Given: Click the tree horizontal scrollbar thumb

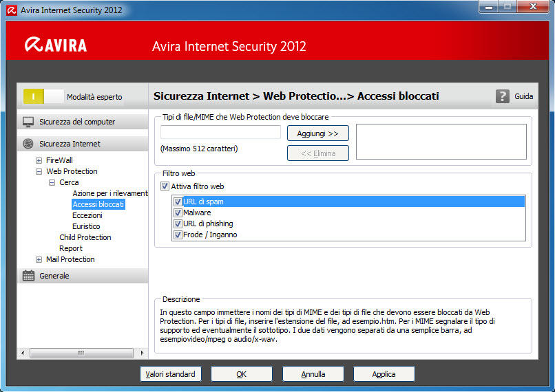Looking at the screenshot, I should pyautogui.click(x=81, y=353).
